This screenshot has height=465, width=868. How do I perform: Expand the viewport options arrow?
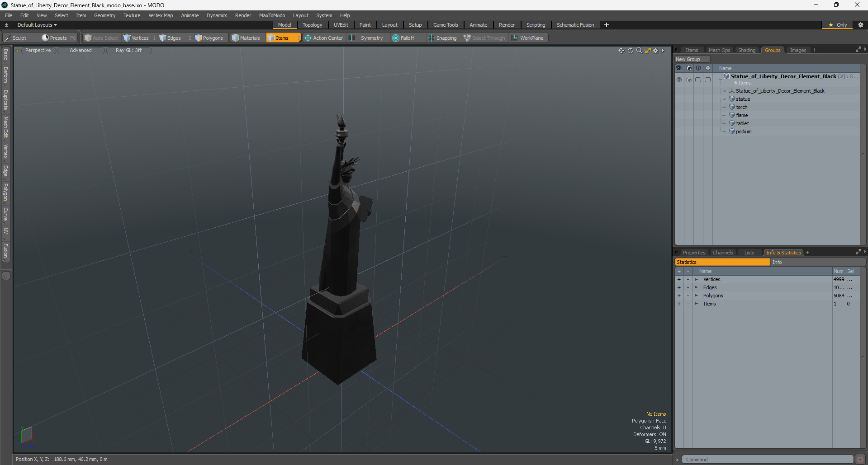[663, 51]
